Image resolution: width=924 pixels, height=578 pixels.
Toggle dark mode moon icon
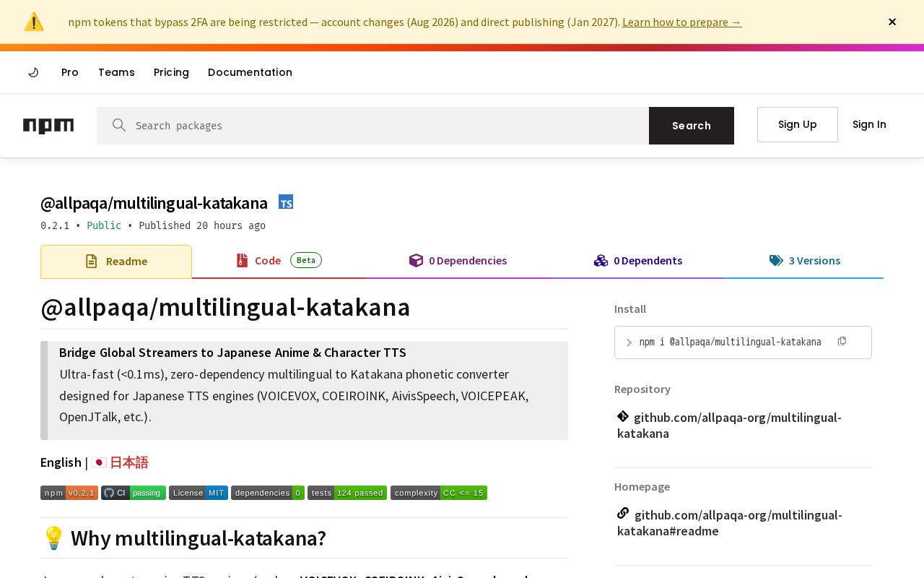(x=33, y=72)
